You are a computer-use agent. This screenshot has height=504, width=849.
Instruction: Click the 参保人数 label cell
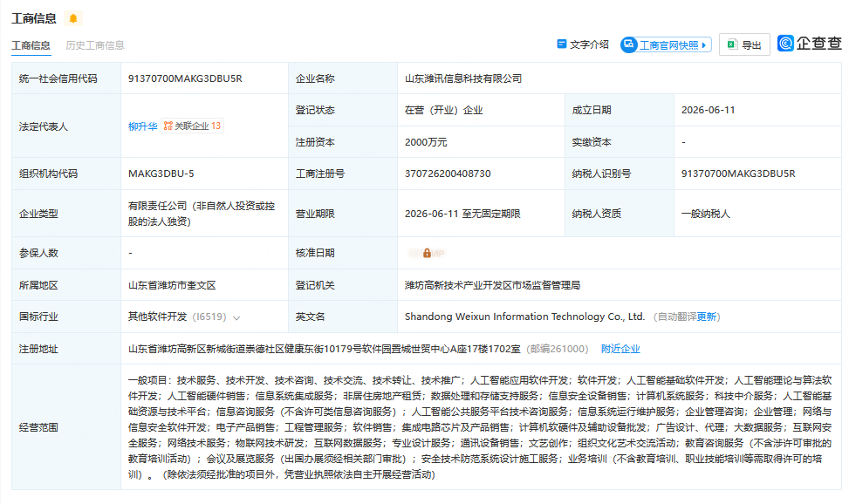[x=66, y=253]
